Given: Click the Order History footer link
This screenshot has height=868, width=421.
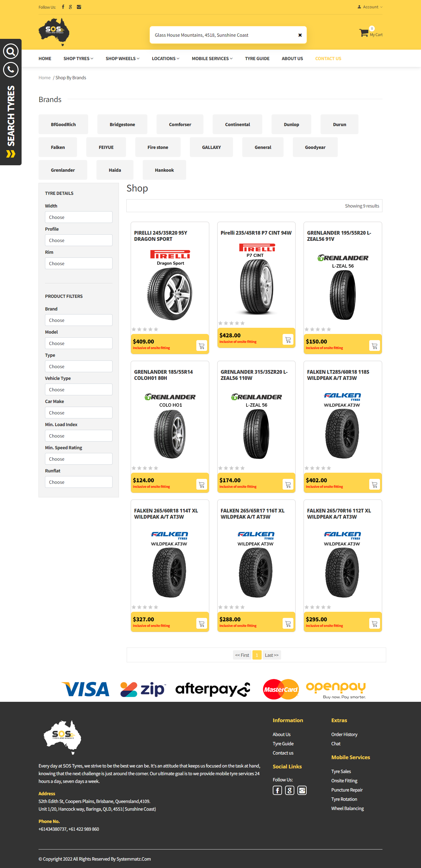Looking at the screenshot, I should [x=344, y=734].
